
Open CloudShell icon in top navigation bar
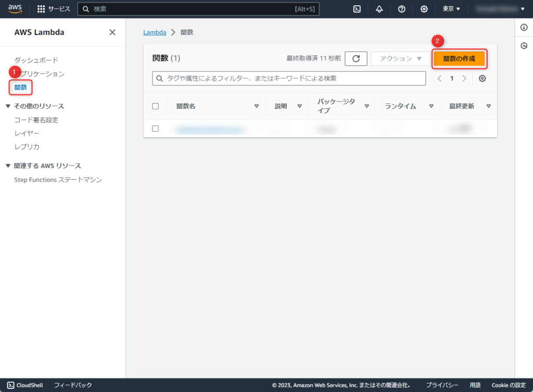(x=357, y=9)
